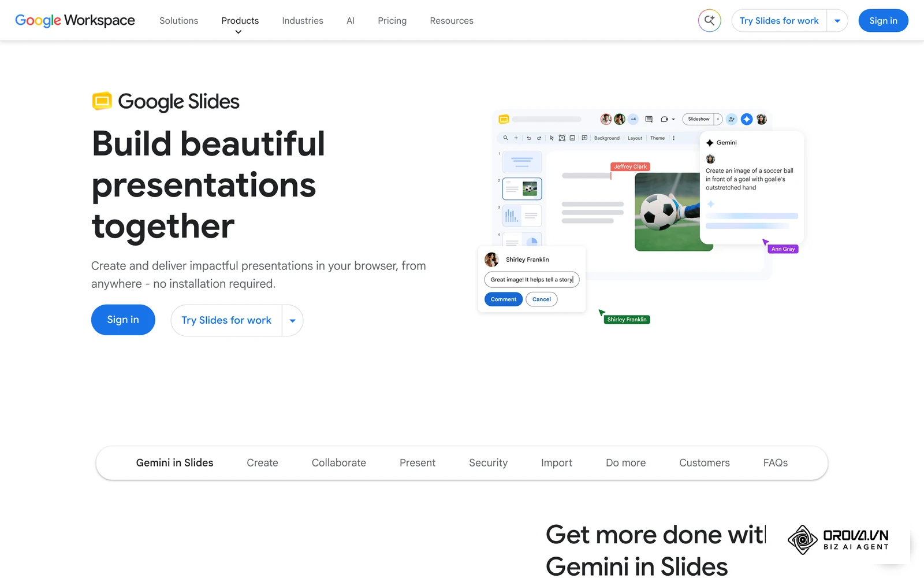Click the blue Sign in button in hero
The width and height of the screenshot is (924, 578).
click(x=123, y=320)
